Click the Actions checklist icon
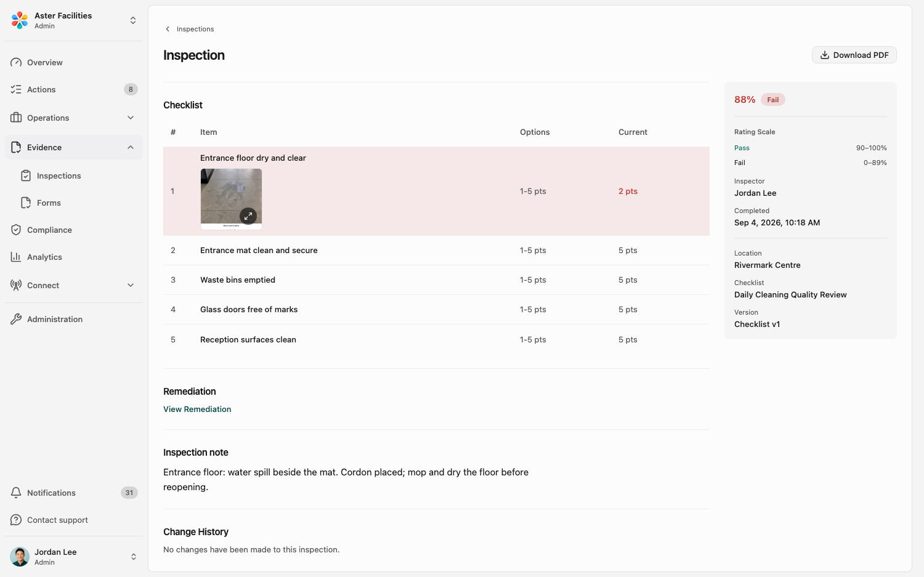924x577 pixels. pyautogui.click(x=16, y=89)
